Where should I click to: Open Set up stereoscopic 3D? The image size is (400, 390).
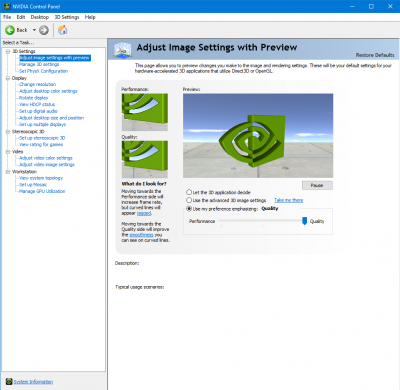[x=42, y=138]
